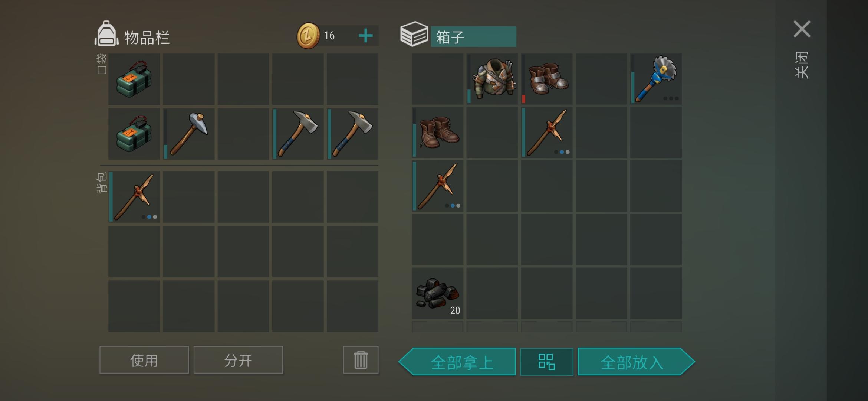The image size is (868, 401).
Task: Select the saw-blade mace weapon
Action: pyautogui.click(x=656, y=79)
